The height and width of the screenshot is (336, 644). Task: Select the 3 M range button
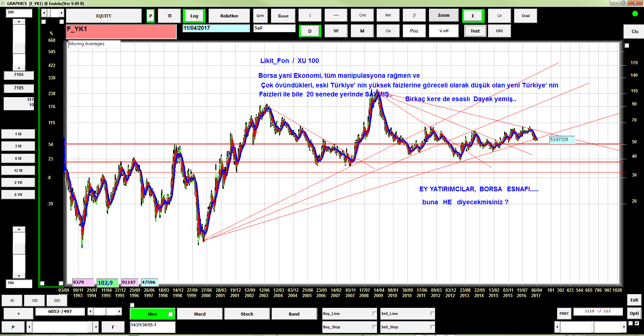pos(18,146)
